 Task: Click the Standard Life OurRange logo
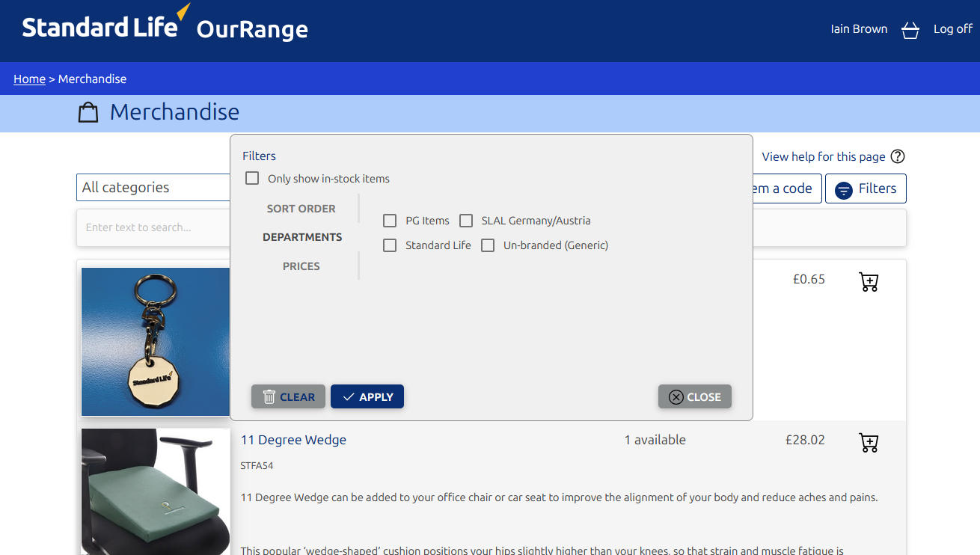point(165,27)
